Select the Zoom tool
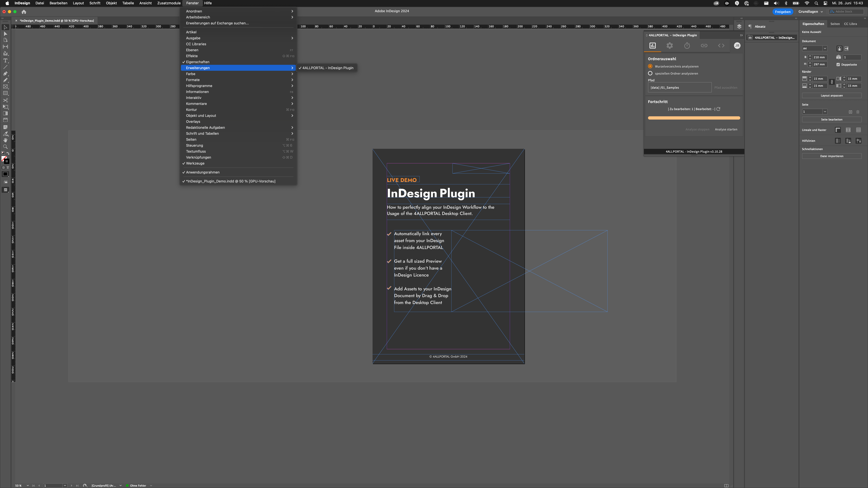 click(x=5, y=147)
